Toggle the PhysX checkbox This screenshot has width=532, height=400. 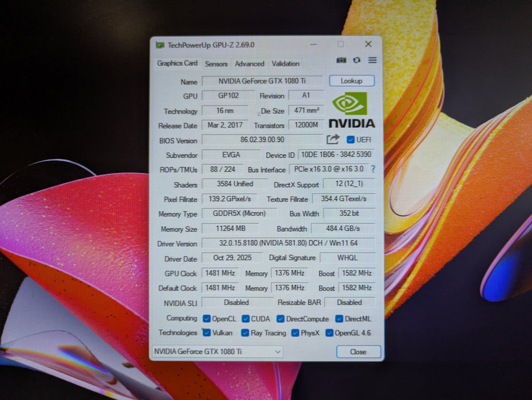tap(295, 333)
